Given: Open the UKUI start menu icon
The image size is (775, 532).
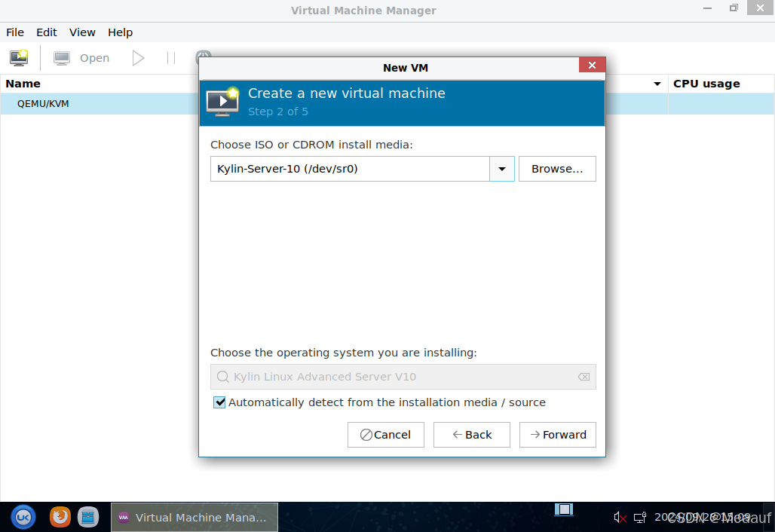Looking at the screenshot, I should 23,517.
